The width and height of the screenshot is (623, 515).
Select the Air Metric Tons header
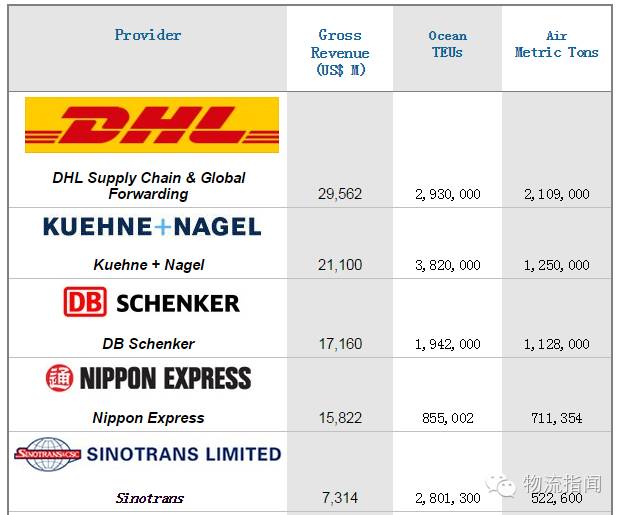click(556, 44)
